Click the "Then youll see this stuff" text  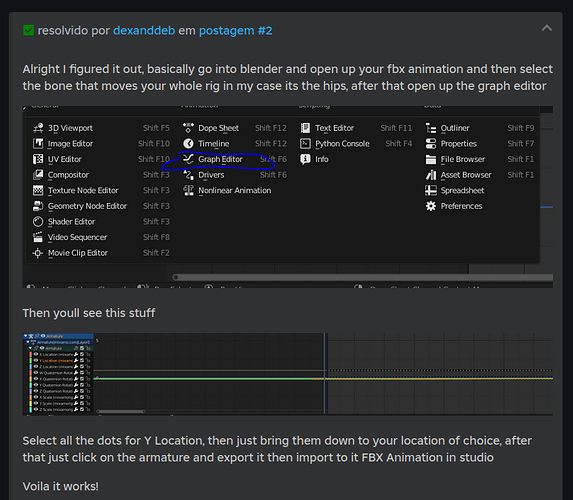pos(89,313)
